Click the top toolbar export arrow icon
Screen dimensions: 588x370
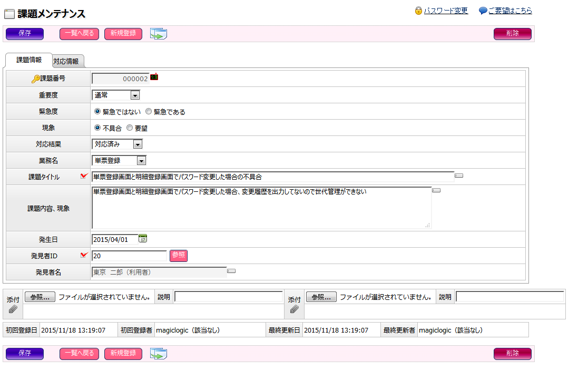click(x=158, y=34)
